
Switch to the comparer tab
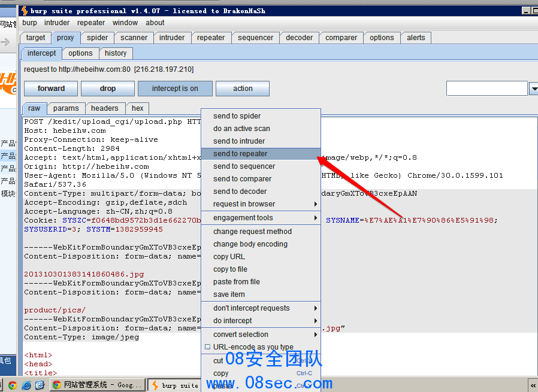[341, 38]
